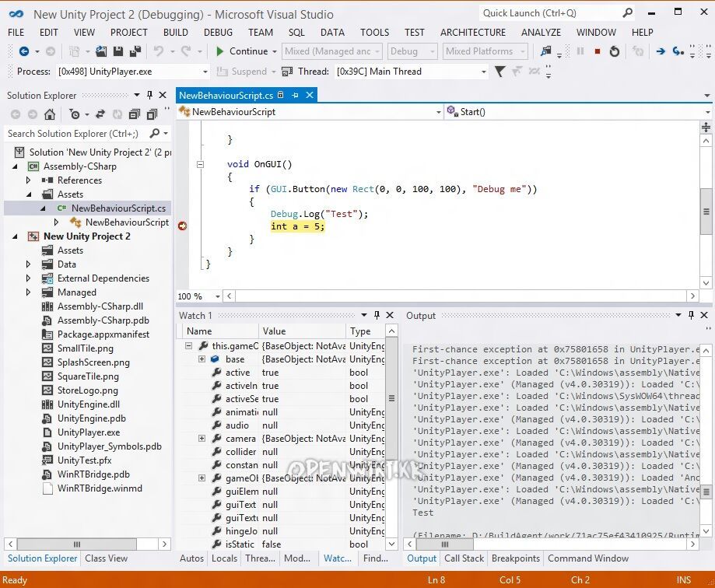Click the Solution Explorer search magnifier icon
Image resolution: width=715 pixels, height=588 pixels.
155,133
